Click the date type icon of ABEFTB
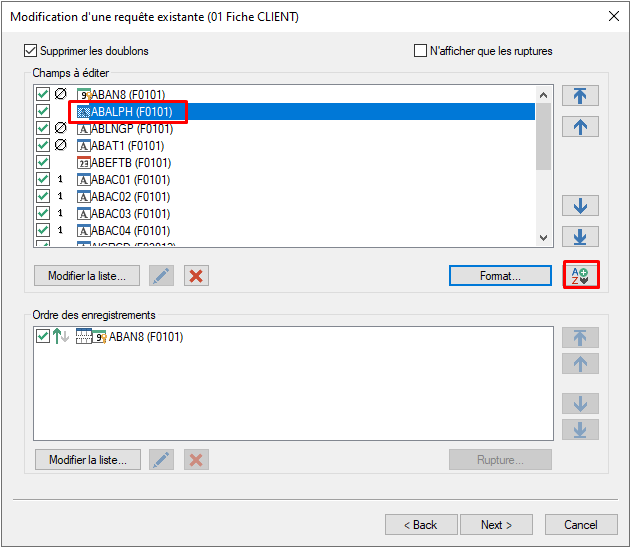 83,163
